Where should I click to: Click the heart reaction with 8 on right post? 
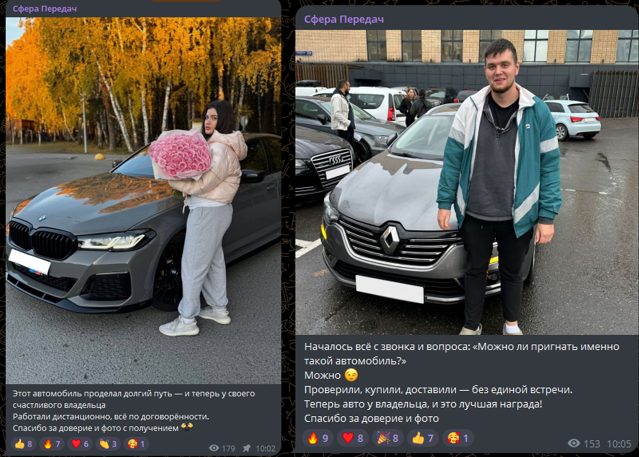353,438
